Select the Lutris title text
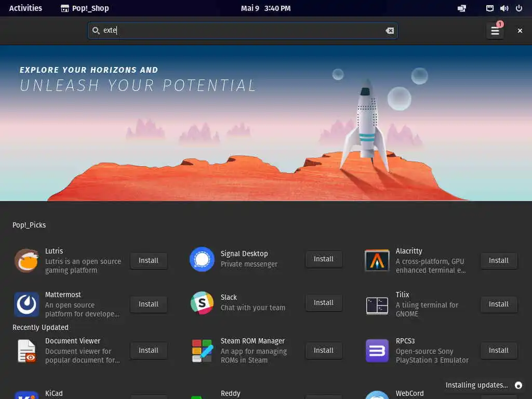The image size is (532, 399). (x=54, y=251)
